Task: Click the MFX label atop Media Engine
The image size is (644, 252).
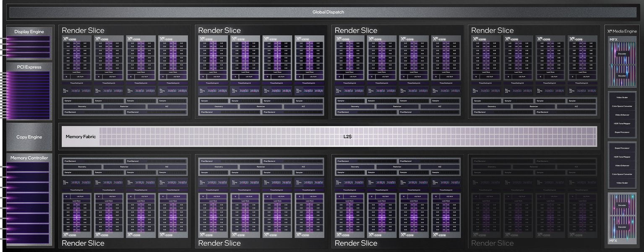Action: click(x=613, y=39)
